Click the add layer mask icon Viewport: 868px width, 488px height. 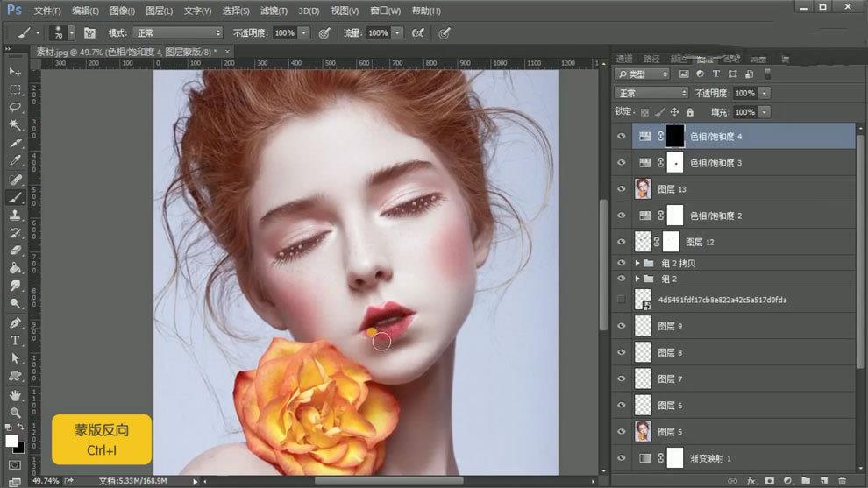click(769, 481)
